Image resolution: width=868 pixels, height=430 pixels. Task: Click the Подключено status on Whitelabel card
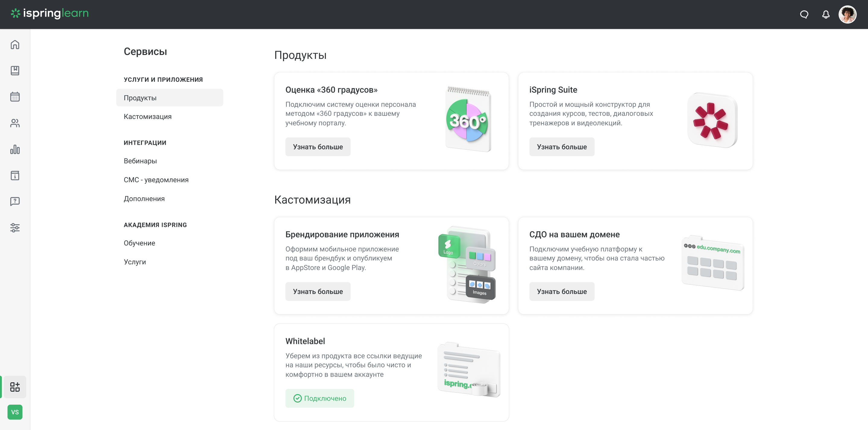point(319,398)
